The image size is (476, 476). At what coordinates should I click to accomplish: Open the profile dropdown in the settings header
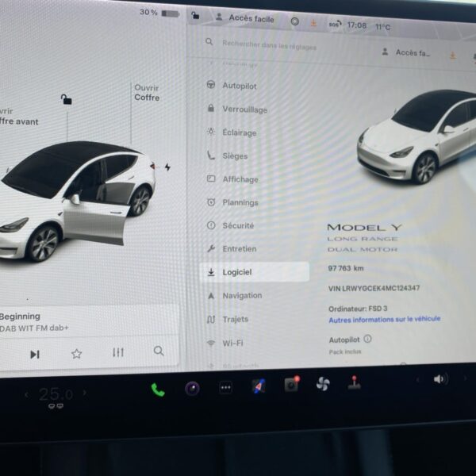pyautogui.click(x=405, y=52)
